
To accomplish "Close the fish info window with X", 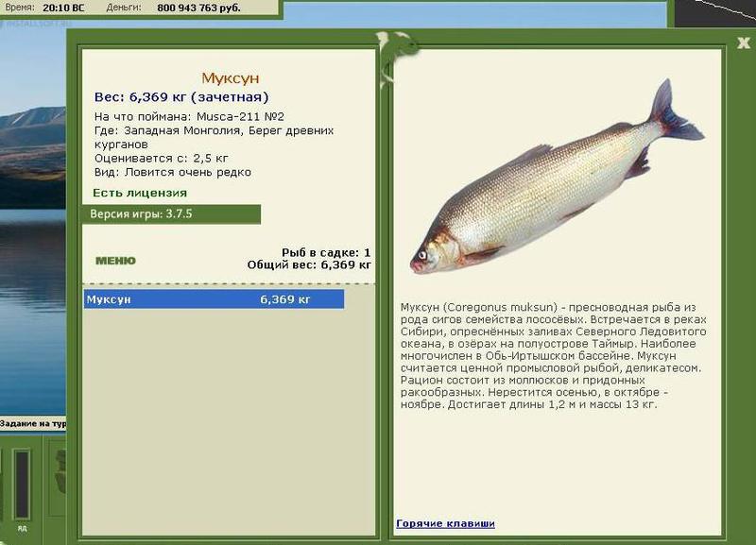I will coord(744,43).
